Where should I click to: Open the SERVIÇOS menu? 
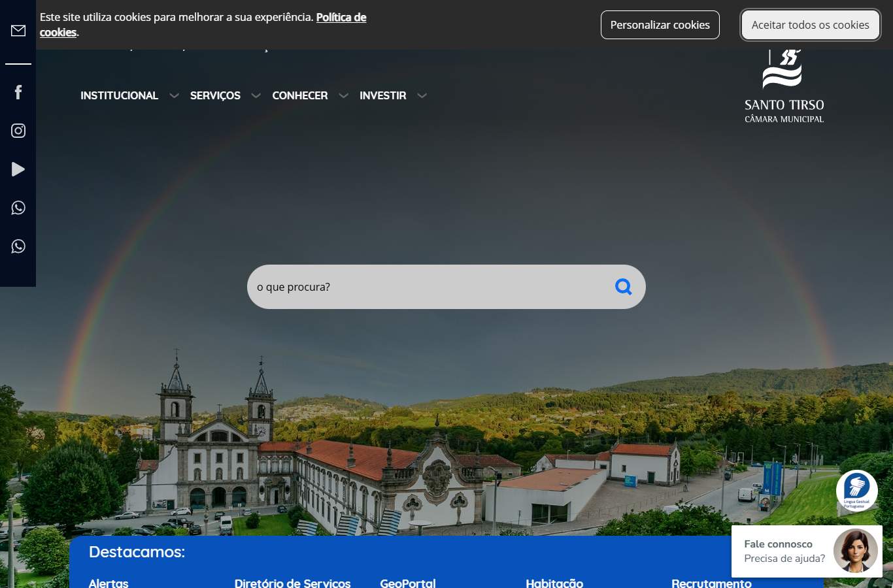pos(215,95)
